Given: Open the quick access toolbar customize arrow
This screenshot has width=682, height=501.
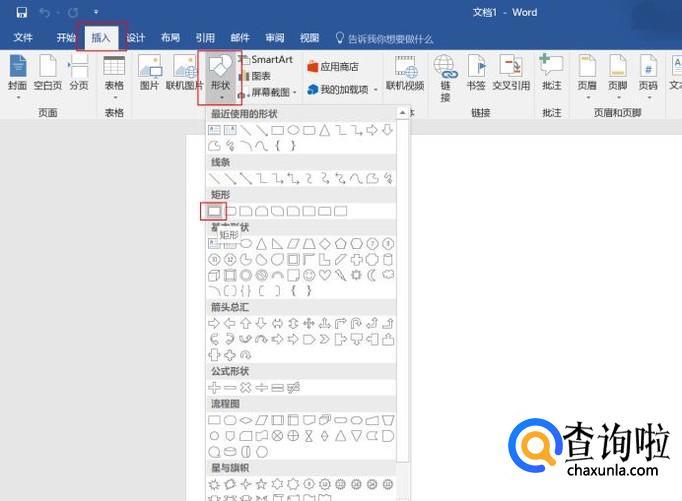Looking at the screenshot, I should [x=96, y=12].
